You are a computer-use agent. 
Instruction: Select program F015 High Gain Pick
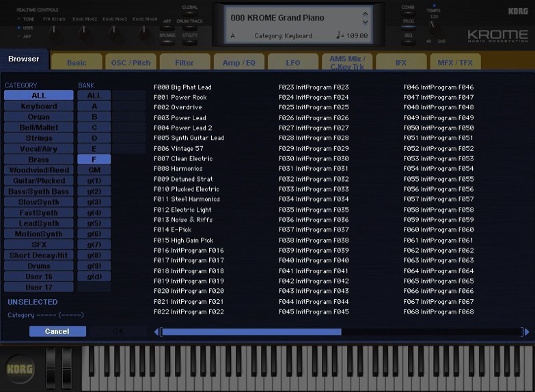[x=184, y=240]
